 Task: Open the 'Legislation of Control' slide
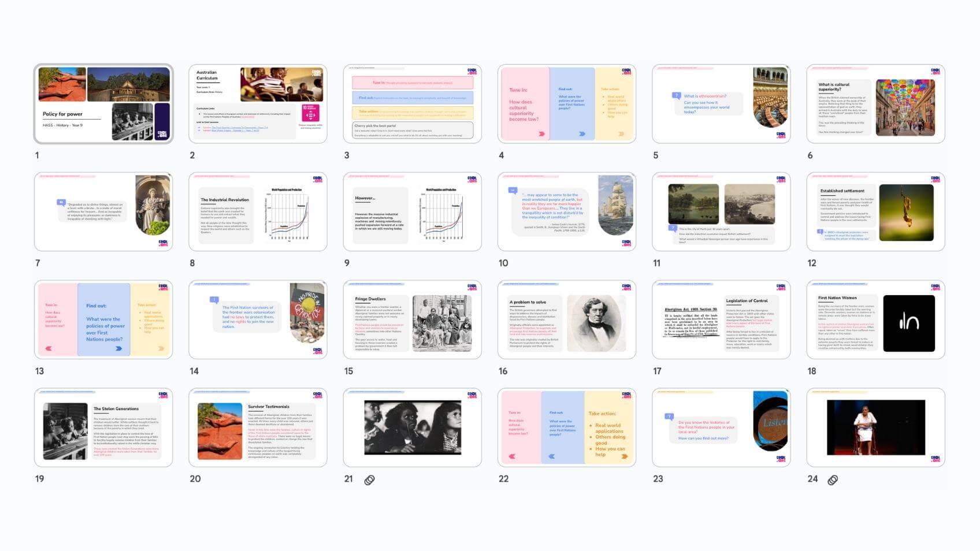point(721,319)
